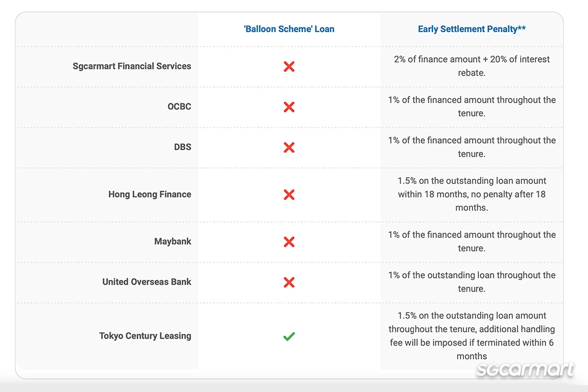The image size is (588, 392).
Task: Select the Early Settlement Penalty column header
Action: pos(472,29)
